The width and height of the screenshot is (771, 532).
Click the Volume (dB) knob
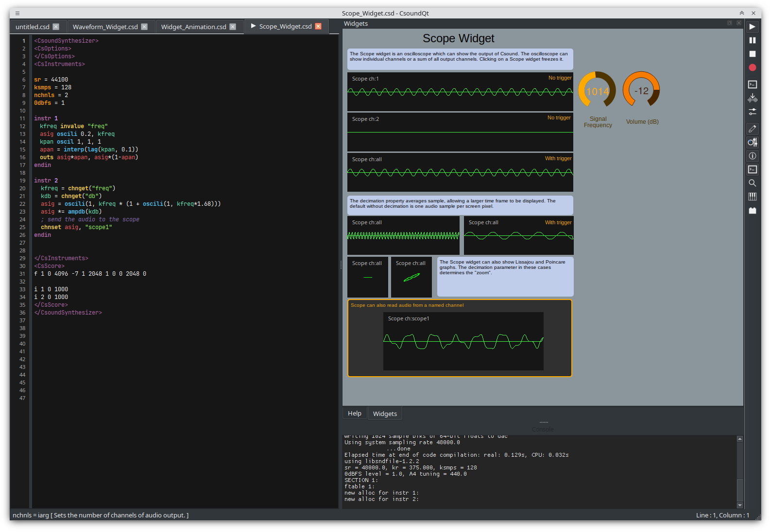click(x=641, y=90)
